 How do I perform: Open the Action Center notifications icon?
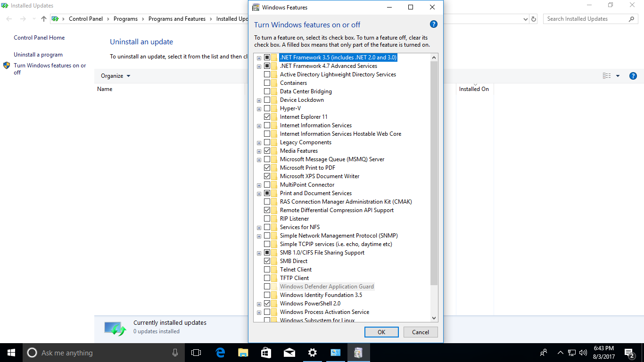click(629, 353)
